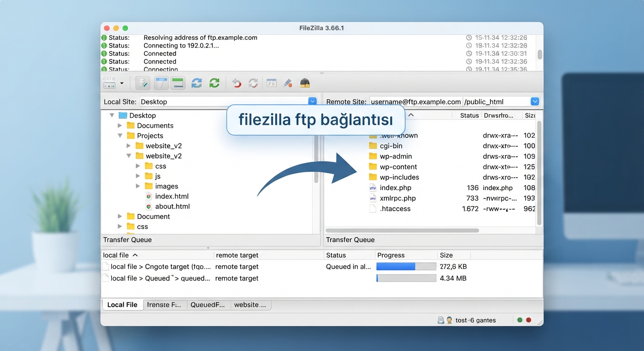Viewport: 644px width, 351px height.
Task: Click the green process queue arrows icon
Action: pyautogui.click(x=214, y=83)
